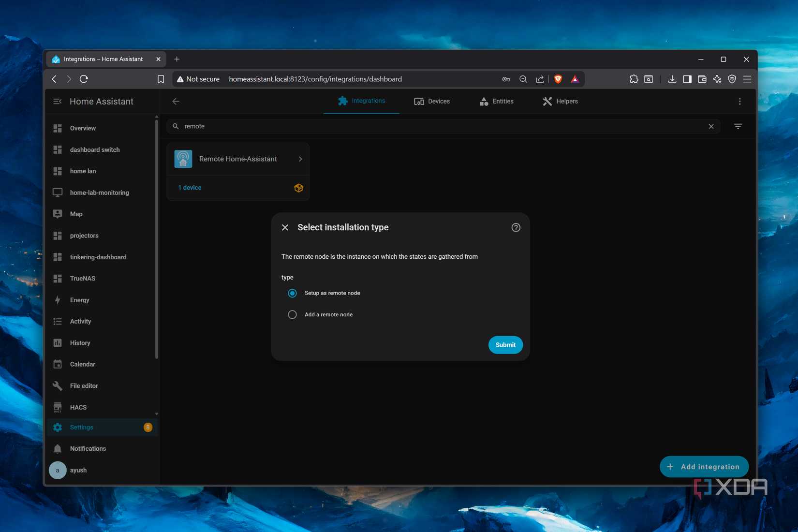Image resolution: width=798 pixels, height=532 pixels.
Task: Open History in the sidebar
Action: tap(102, 343)
